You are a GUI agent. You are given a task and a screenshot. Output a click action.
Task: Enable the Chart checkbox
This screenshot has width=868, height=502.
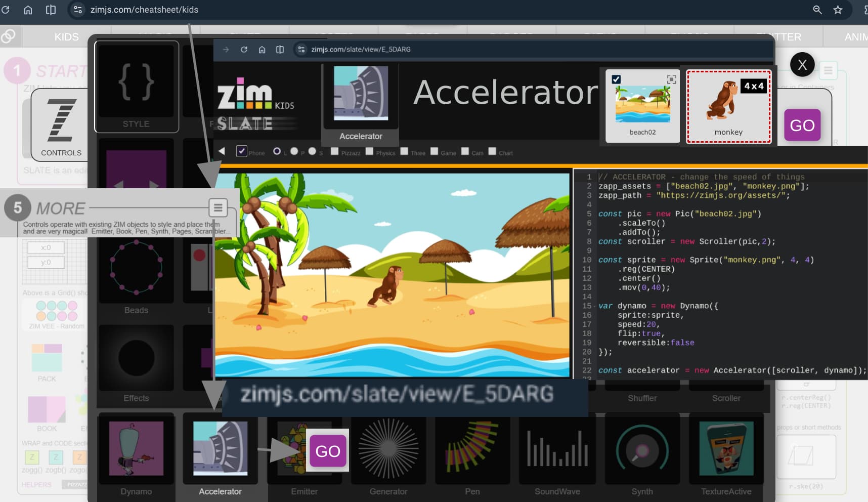tap(492, 151)
